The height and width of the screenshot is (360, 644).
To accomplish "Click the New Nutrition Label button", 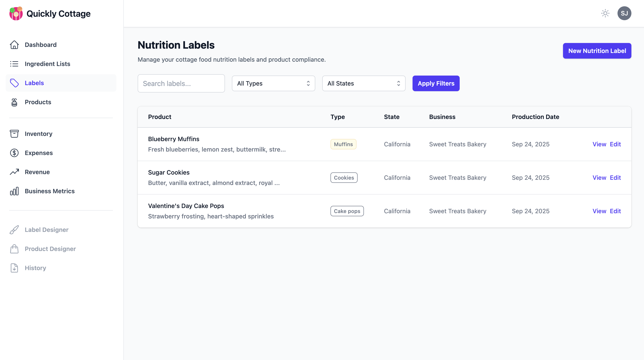I will (x=597, y=51).
